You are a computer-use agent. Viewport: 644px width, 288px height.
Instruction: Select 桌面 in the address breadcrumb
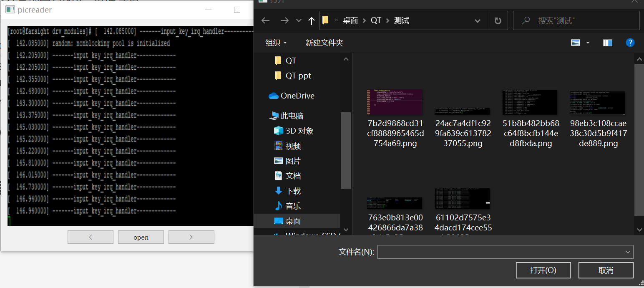[x=350, y=20]
